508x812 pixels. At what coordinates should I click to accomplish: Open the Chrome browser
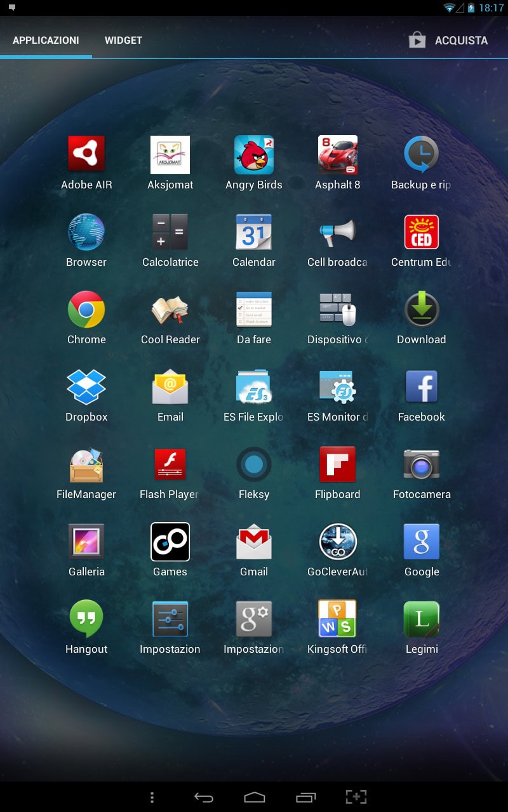pyautogui.click(x=86, y=309)
